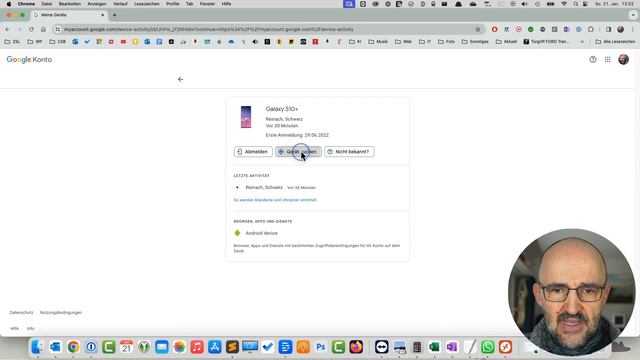
Task: Expand the tab search chevron at top right
Action: (x=633, y=15)
